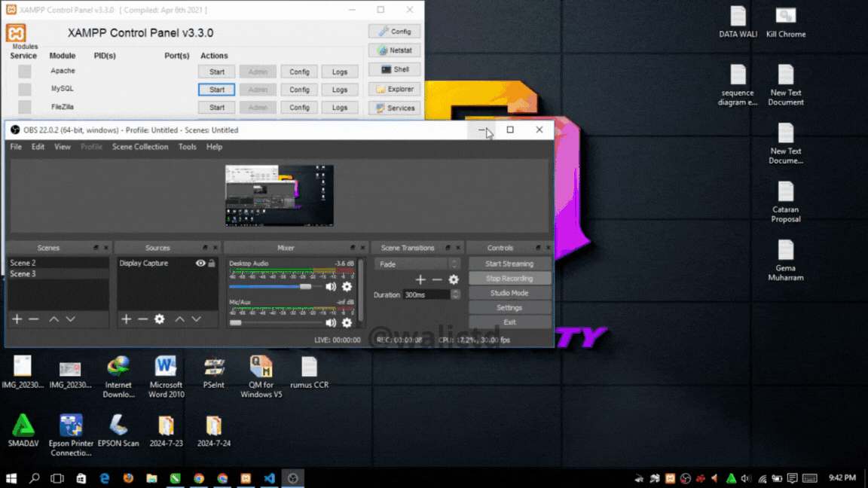
Task: Open Fade transition dropdown
Action: click(x=417, y=264)
